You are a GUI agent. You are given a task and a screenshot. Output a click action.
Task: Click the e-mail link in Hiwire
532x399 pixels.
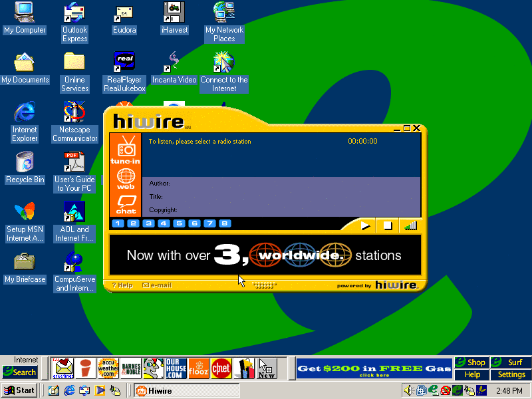coord(157,285)
